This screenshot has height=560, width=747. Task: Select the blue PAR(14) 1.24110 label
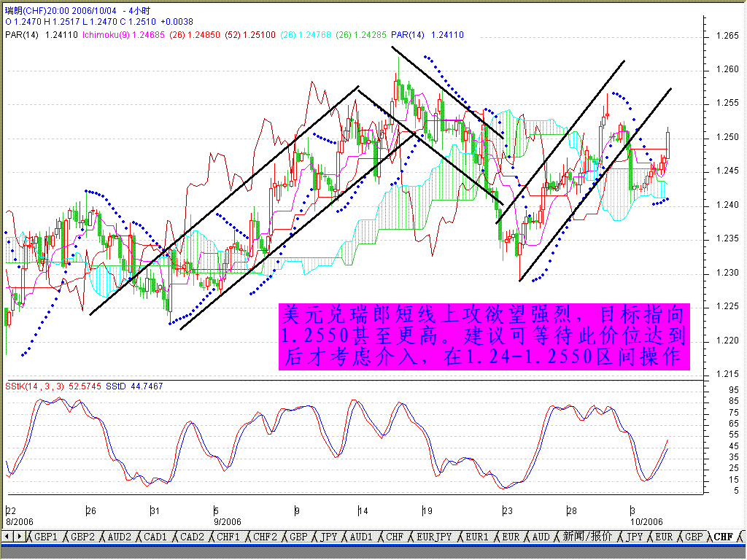[427, 35]
